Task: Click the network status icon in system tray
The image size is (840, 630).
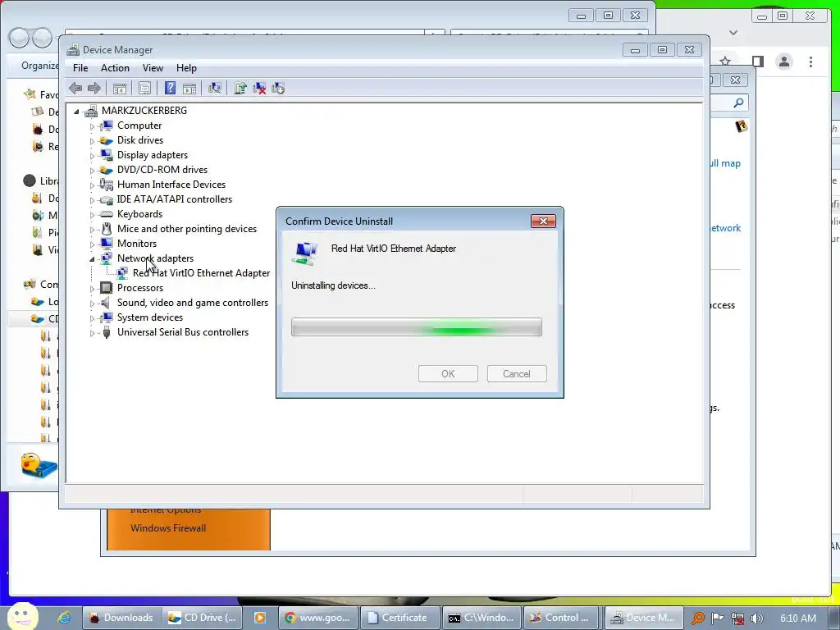Action: 737,619
